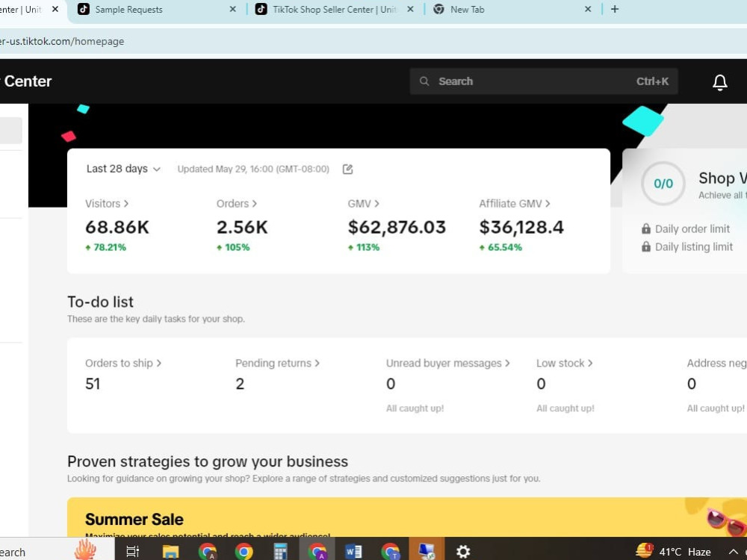Expand the GMV metric details

(x=364, y=204)
